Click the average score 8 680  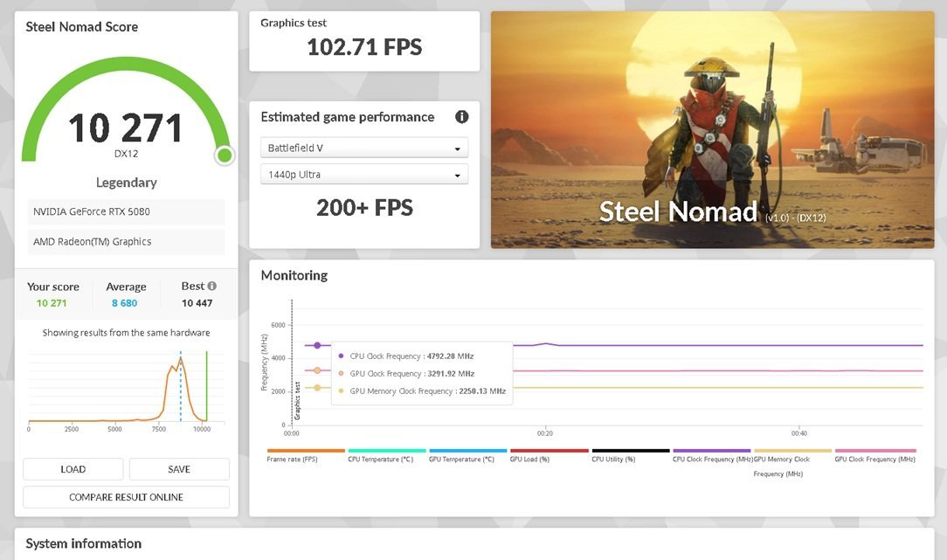click(124, 303)
